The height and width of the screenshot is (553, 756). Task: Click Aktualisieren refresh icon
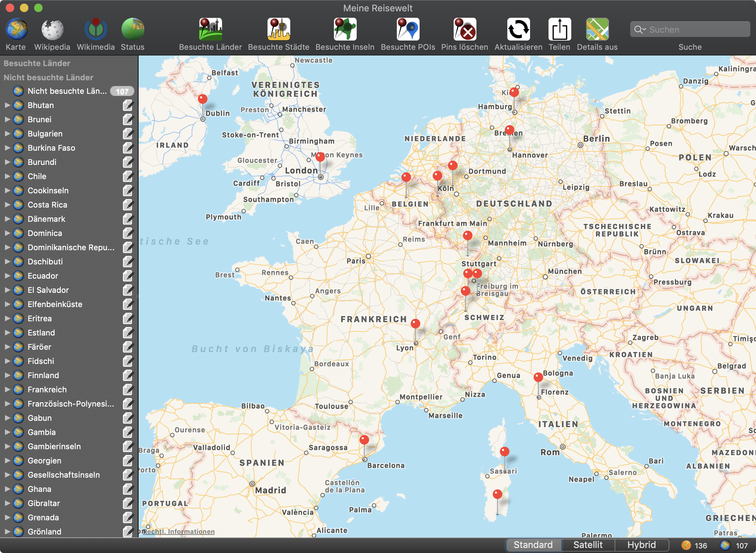click(518, 29)
